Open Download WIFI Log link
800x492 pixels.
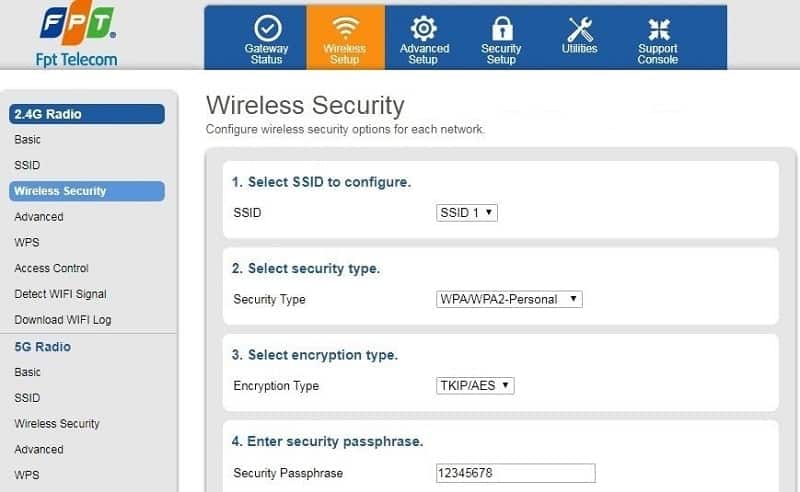coord(63,319)
